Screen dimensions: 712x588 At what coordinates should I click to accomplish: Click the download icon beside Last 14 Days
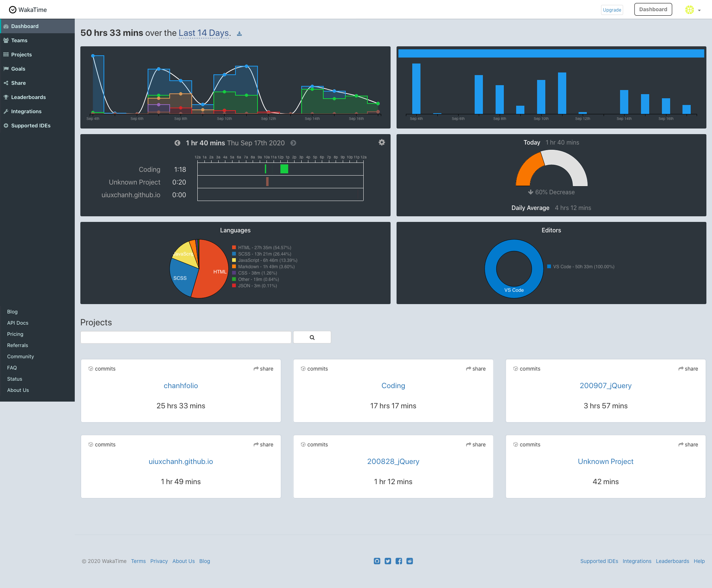point(240,34)
